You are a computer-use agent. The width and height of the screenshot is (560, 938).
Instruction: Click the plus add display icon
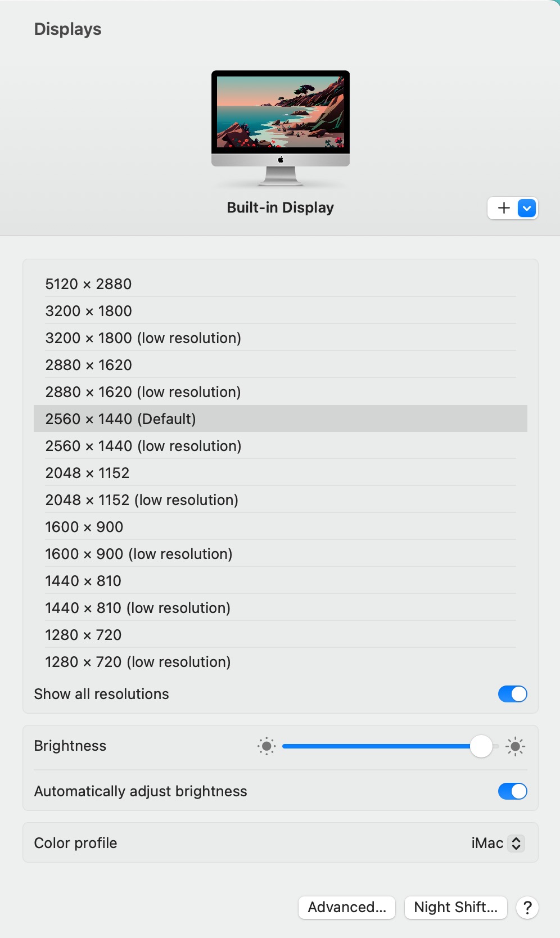point(504,208)
